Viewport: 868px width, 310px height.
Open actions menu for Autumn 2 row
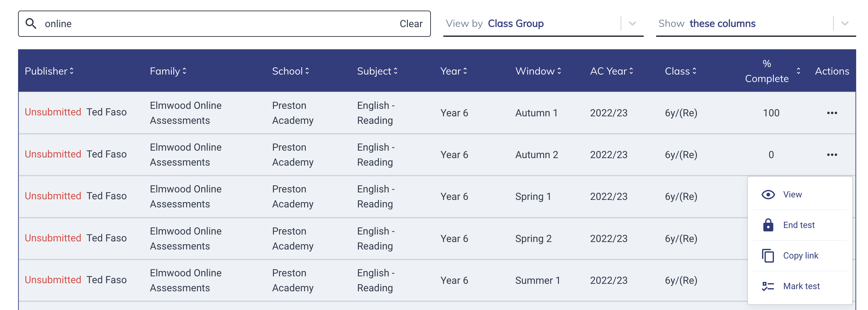click(x=832, y=154)
